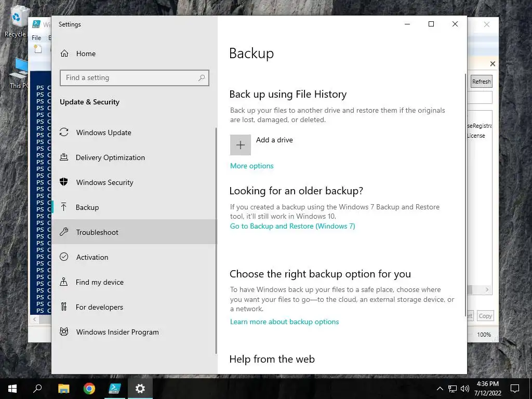This screenshot has width=532, height=399.
Task: Show hidden tray icons chevron
Action: (x=440, y=389)
